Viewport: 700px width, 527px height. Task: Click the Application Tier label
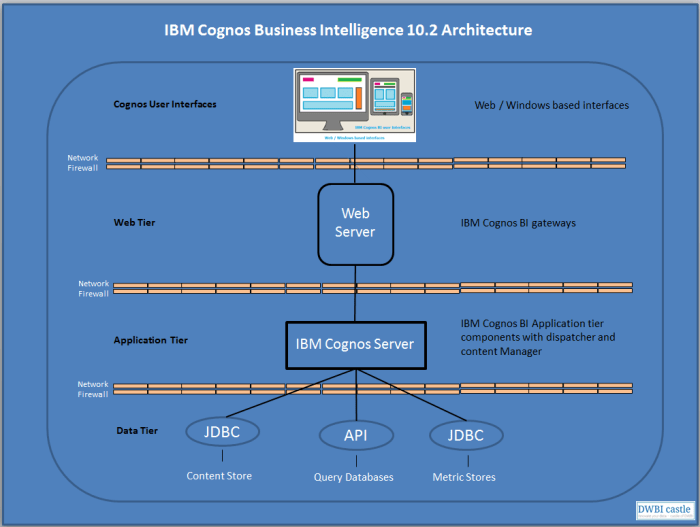151,341
